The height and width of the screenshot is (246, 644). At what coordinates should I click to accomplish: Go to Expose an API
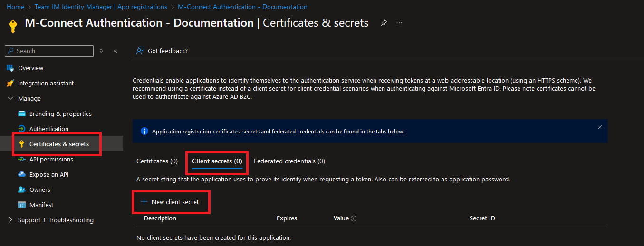pos(49,174)
